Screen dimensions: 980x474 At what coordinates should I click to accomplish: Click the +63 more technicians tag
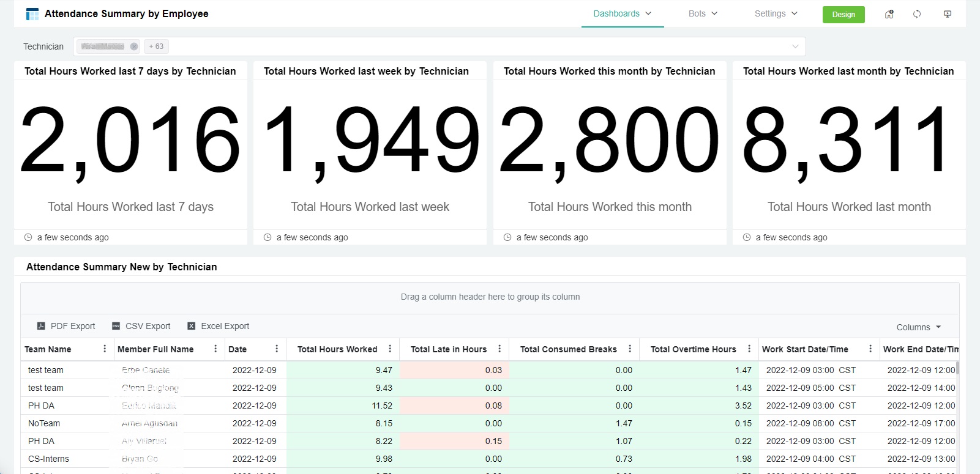pyautogui.click(x=156, y=46)
